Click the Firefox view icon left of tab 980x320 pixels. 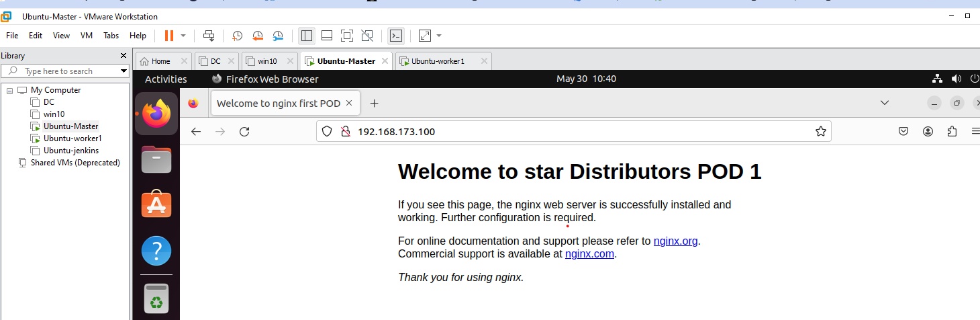[193, 103]
